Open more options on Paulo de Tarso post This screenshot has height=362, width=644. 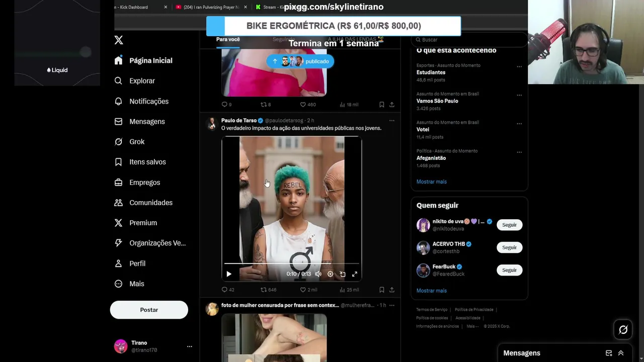pyautogui.click(x=391, y=121)
